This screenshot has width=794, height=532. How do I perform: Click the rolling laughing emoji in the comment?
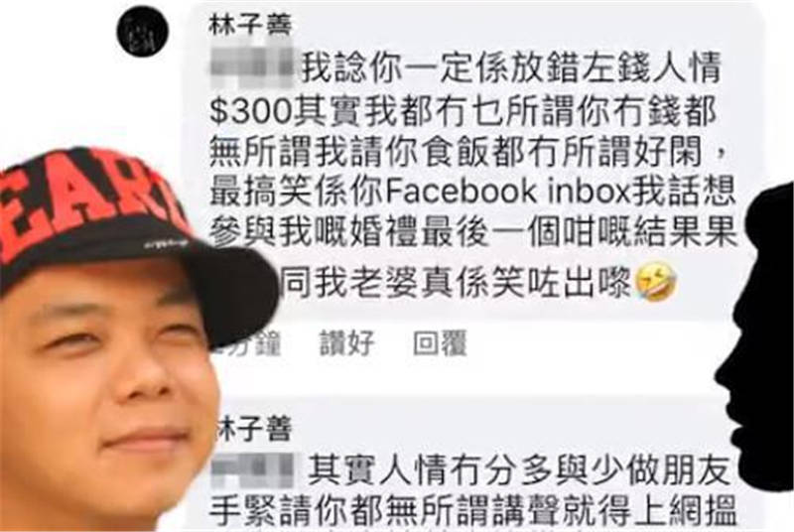click(656, 282)
